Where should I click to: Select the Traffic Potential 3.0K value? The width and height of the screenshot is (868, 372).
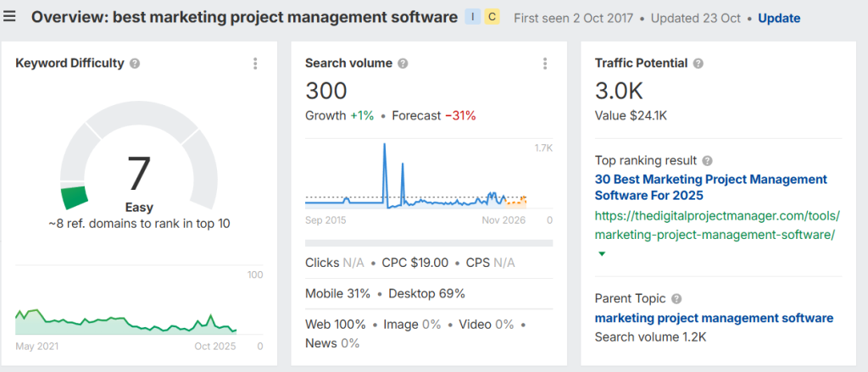tap(619, 92)
